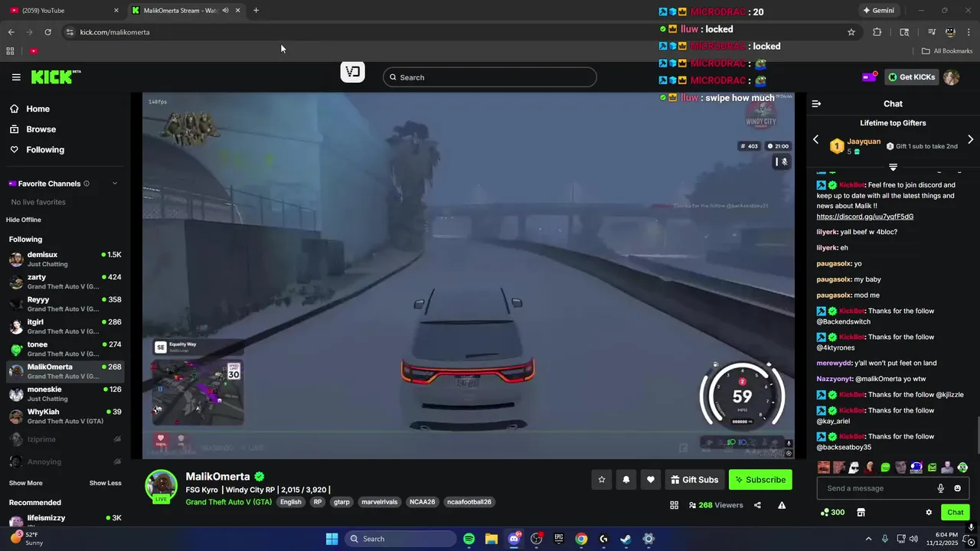
Task: Open browser extensions puzzle icon
Action: click(x=877, y=32)
